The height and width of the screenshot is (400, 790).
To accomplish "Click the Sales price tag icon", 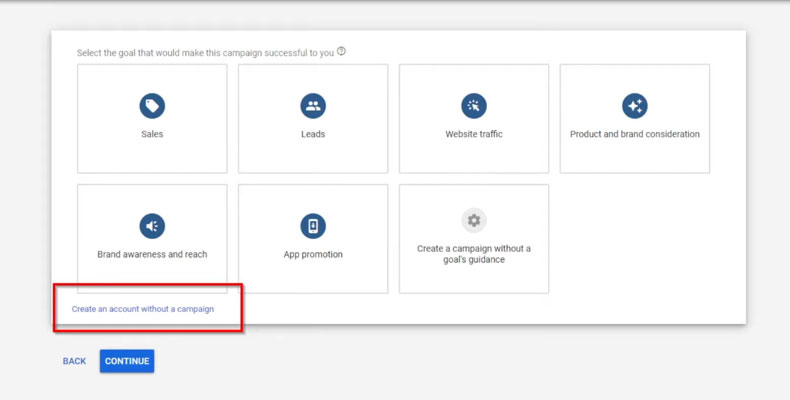I will 152,106.
